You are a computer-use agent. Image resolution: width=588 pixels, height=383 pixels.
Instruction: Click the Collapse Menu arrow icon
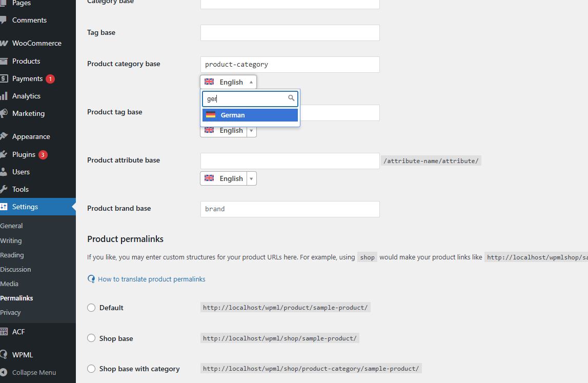[x=4, y=372]
